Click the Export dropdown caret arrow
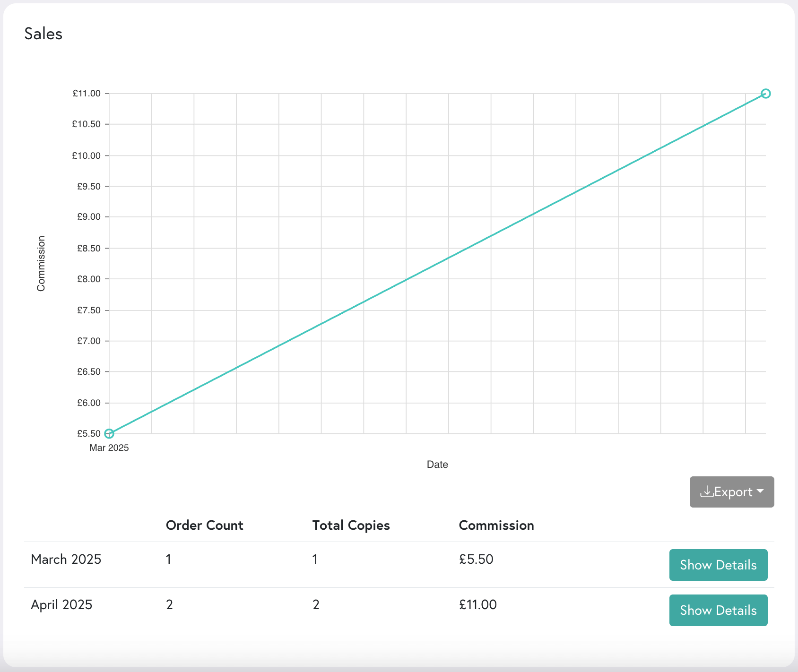Viewport: 798px width, 672px height. 761,491
